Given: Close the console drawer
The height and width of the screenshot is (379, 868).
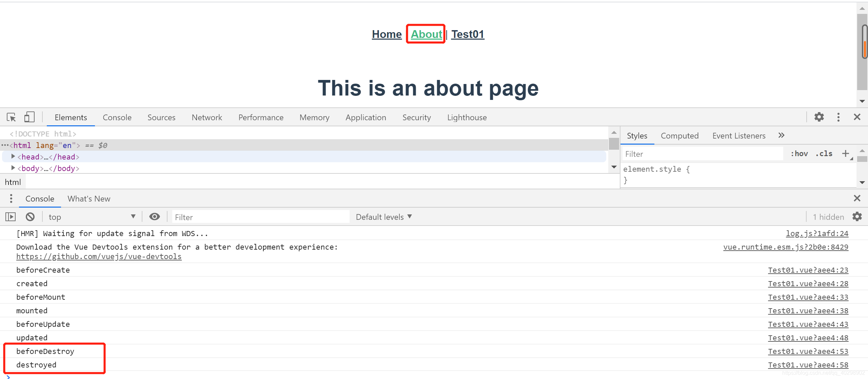Looking at the screenshot, I should (857, 198).
